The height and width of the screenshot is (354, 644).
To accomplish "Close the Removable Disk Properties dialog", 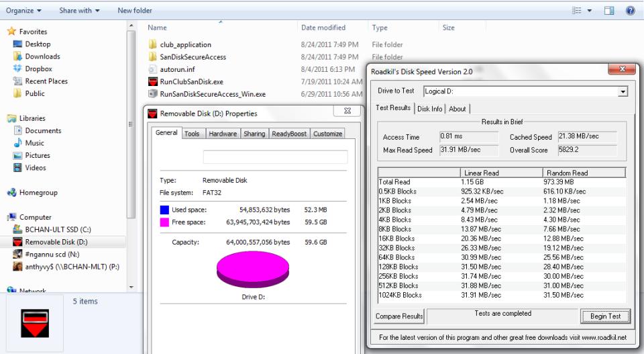I will tap(347, 111).
